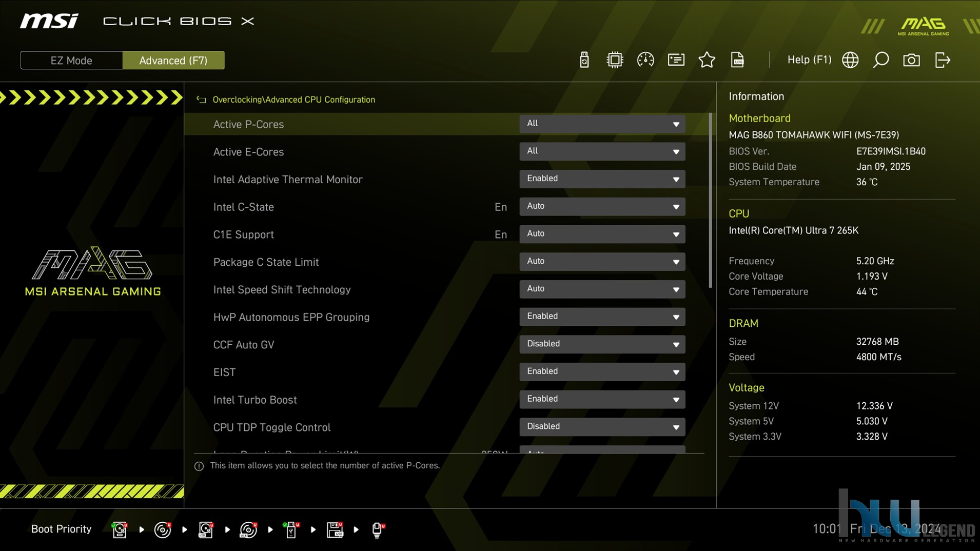Select the Intel C-State setting label
The height and width of the screenshot is (551, 980).
pyautogui.click(x=243, y=207)
